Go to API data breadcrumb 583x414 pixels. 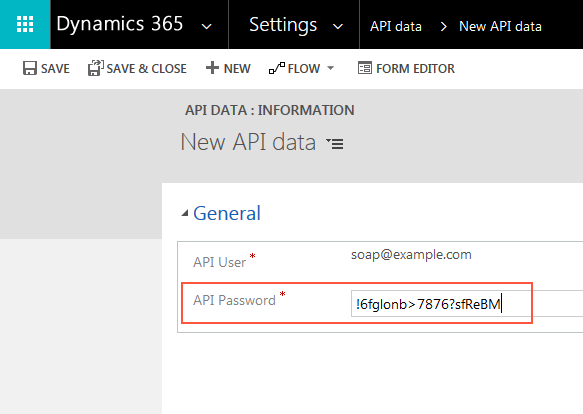[x=396, y=26]
